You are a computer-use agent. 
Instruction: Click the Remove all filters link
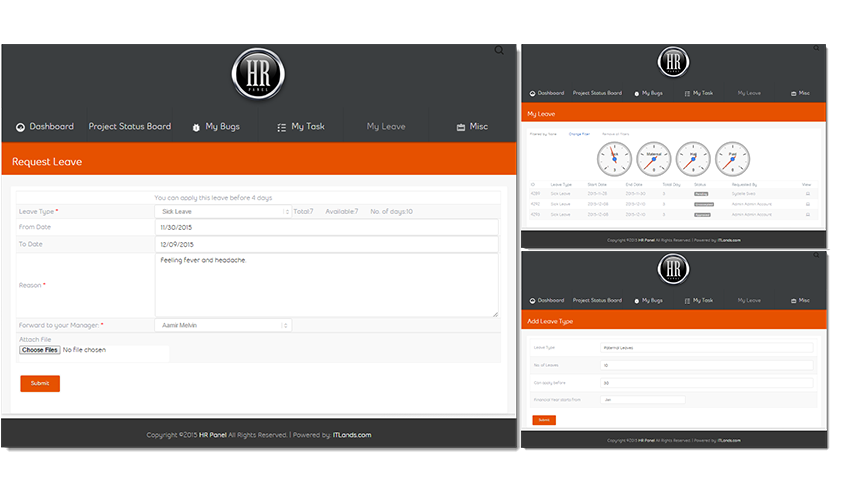(x=616, y=134)
